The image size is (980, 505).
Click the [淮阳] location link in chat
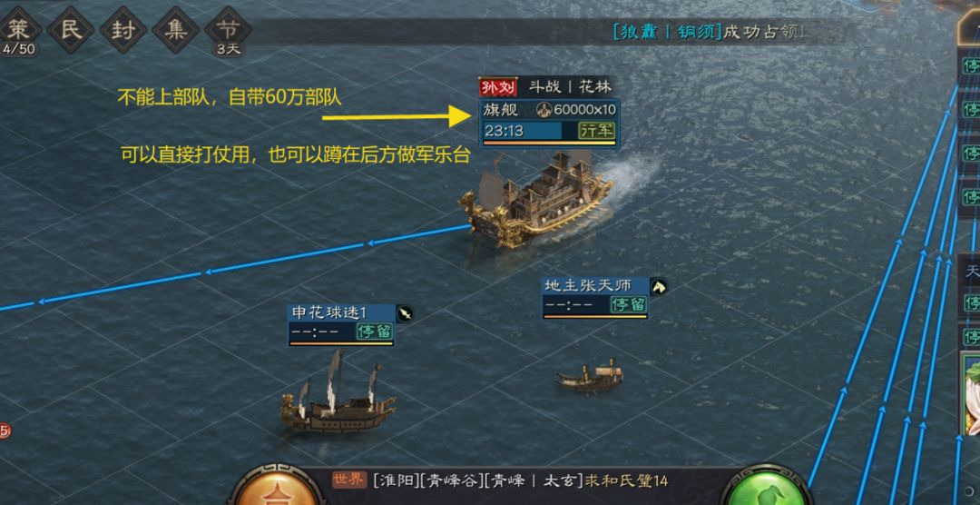click(396, 480)
